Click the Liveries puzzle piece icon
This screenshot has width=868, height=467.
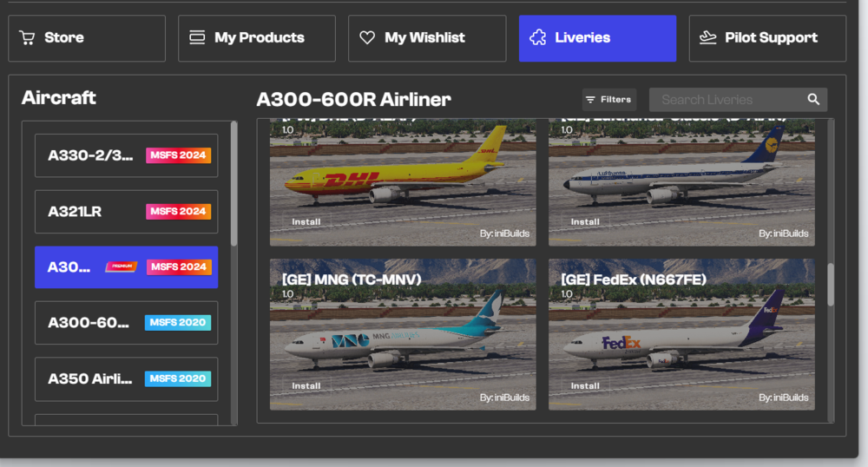pos(538,38)
